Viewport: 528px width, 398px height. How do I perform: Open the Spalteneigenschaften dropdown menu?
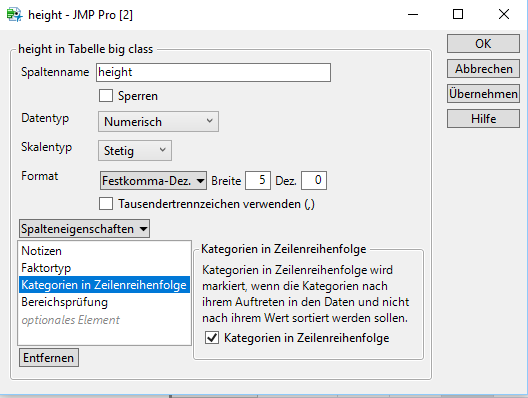pos(84,229)
